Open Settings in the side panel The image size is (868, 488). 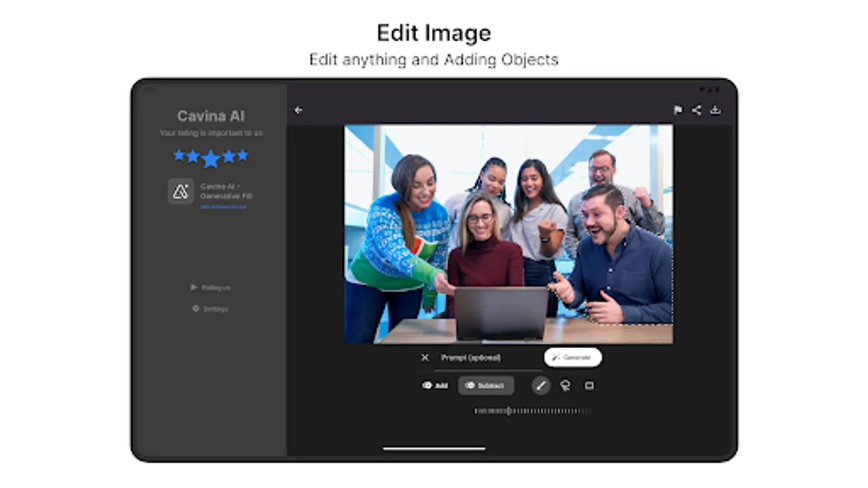[210, 309]
